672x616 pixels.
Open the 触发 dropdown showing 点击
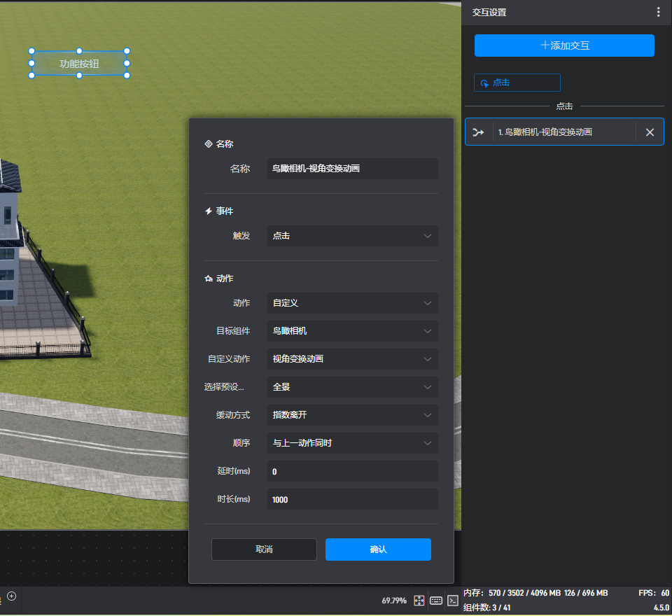point(352,236)
